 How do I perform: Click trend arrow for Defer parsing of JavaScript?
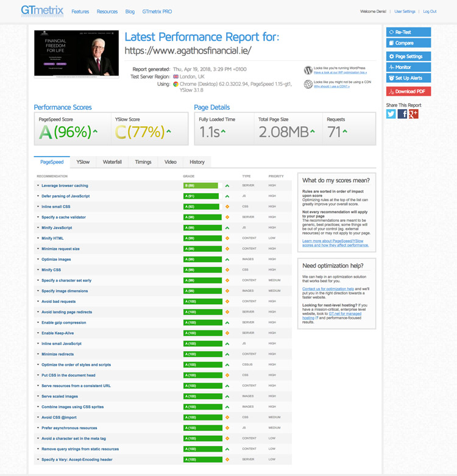coord(227,196)
